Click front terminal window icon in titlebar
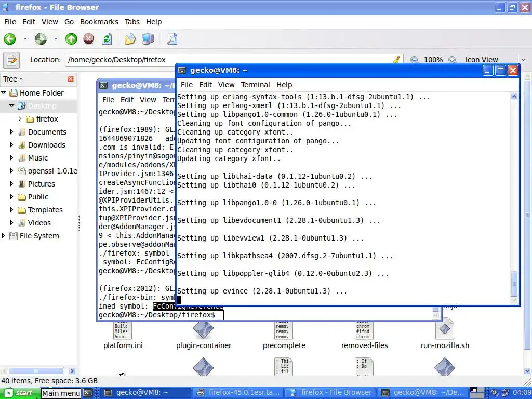Viewport: 532px width, 399px height. 182,70
